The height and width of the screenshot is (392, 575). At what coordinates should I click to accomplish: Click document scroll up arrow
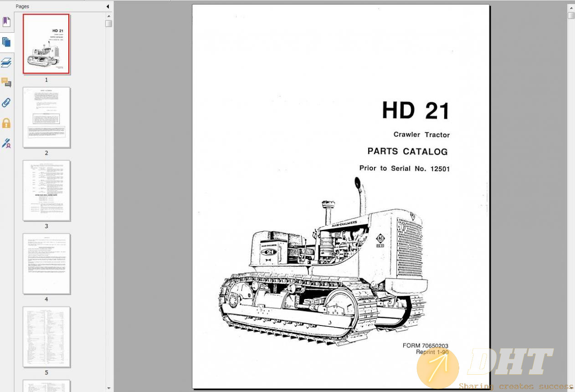[571, 8]
